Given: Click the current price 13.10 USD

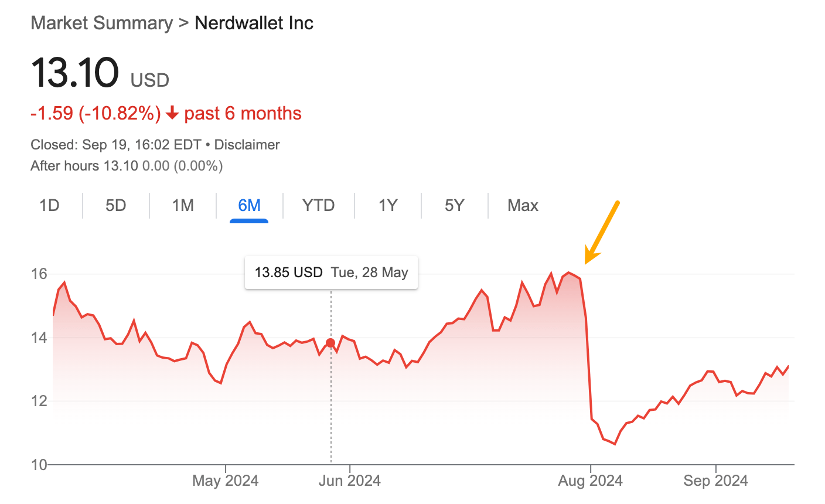Looking at the screenshot, I should [x=75, y=73].
